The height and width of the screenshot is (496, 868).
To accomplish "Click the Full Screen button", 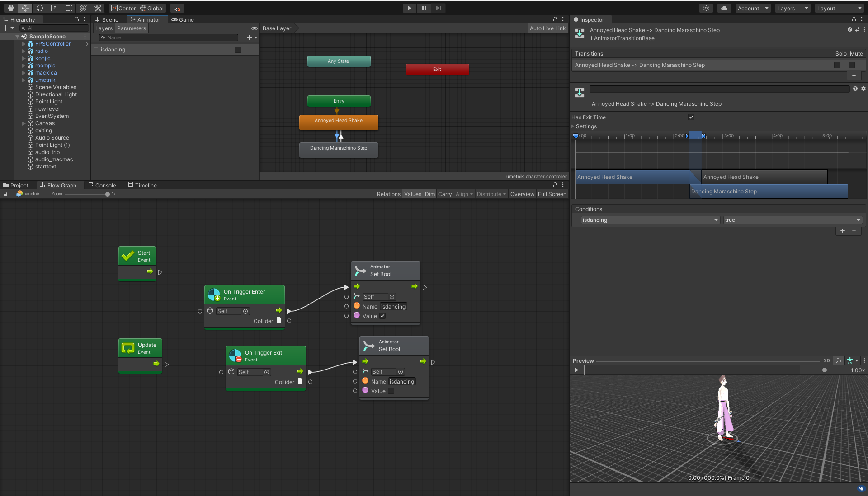I will pos(552,194).
